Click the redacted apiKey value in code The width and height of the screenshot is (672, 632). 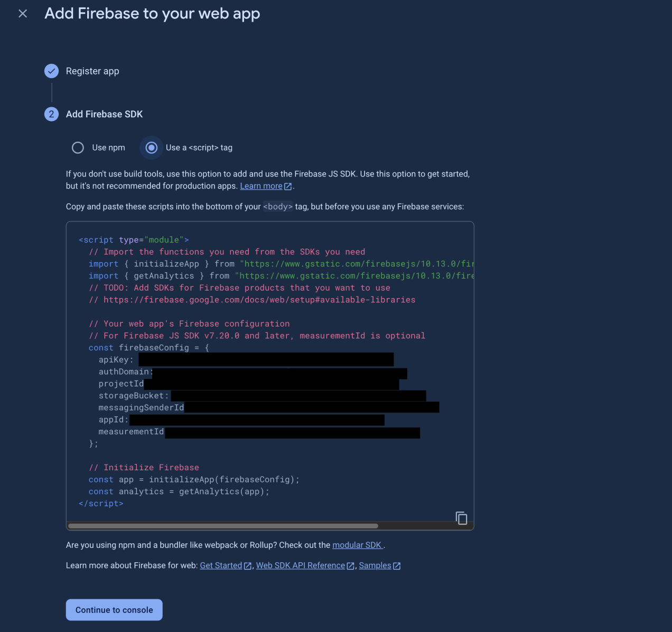(266, 360)
